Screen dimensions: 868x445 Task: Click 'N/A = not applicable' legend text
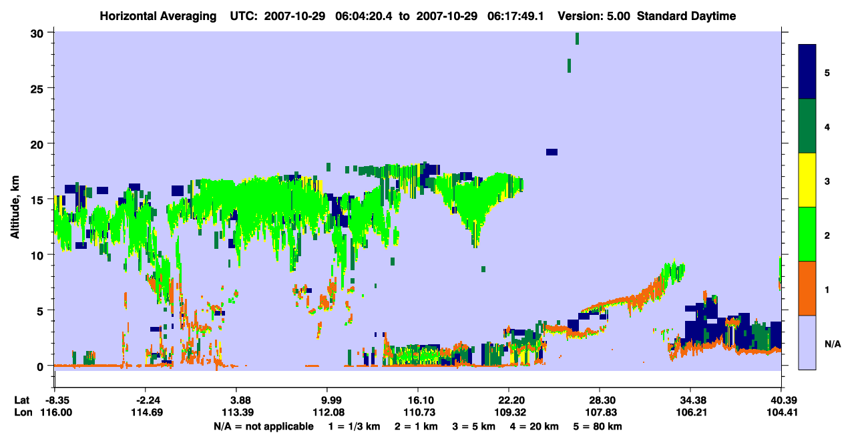click(x=263, y=426)
